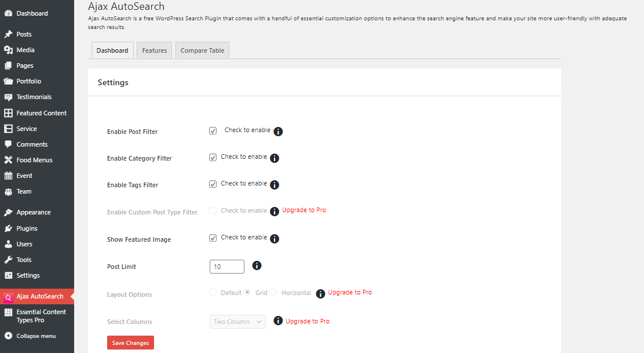The image size is (644, 353).
Task: Click the Posts pushpin icon
Action: tap(8, 34)
